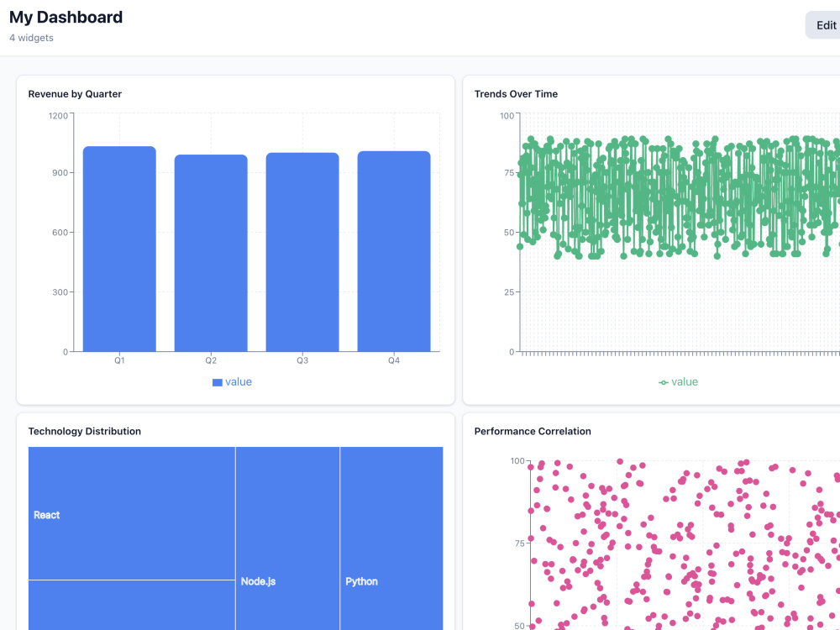Click the Python treemap tile
The width and height of the screenshot is (840, 630).
pos(391,538)
